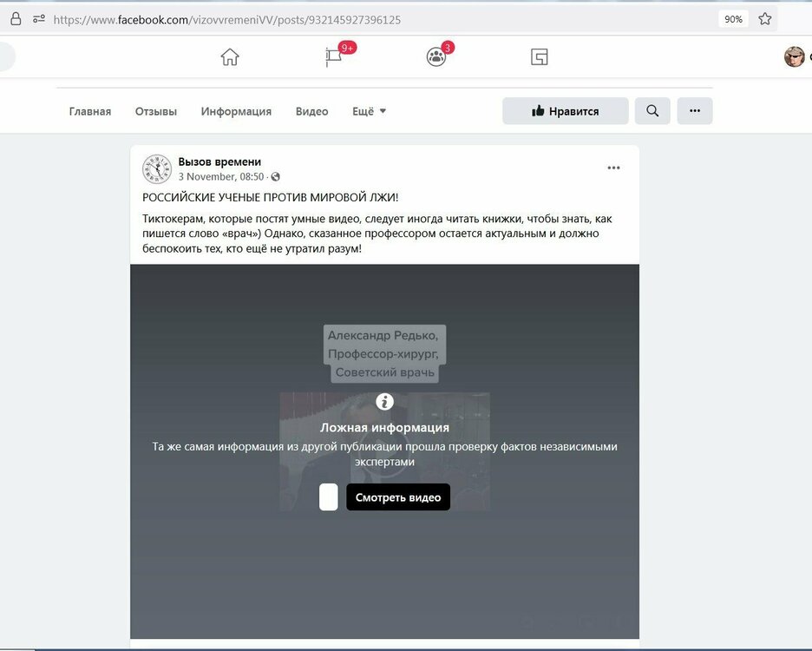Click the Смотреть видео button
Image resolution: width=812 pixels, height=651 pixels.
click(397, 496)
